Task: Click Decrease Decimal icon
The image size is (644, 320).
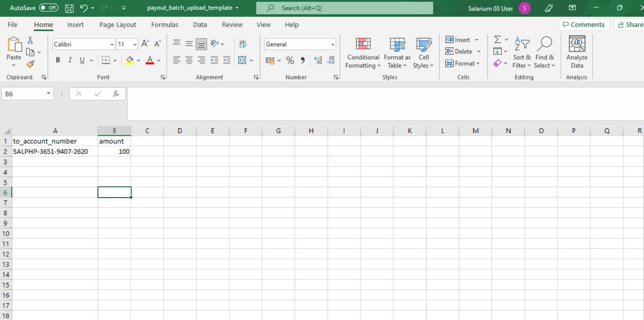Action: coord(330,60)
